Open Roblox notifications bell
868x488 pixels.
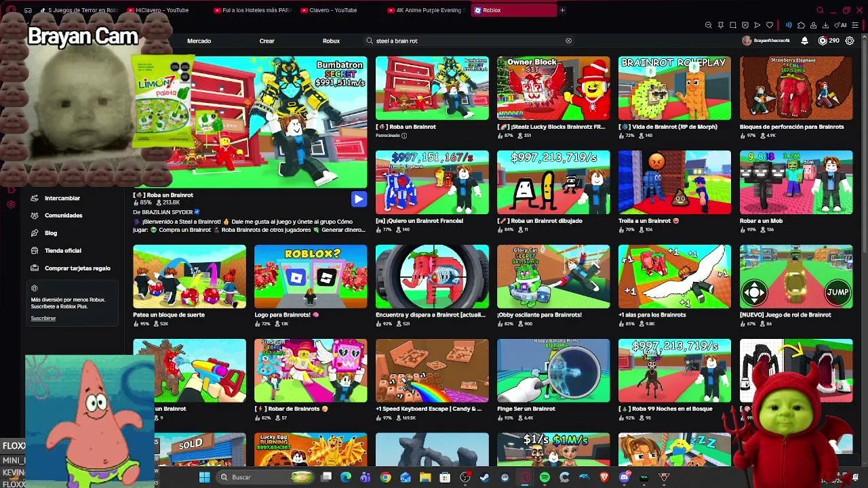point(804,41)
